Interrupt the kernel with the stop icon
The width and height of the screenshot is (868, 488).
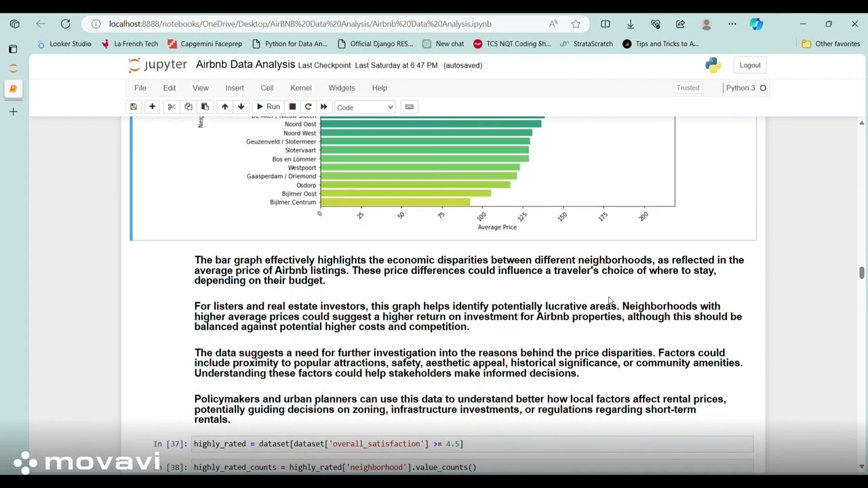click(292, 107)
